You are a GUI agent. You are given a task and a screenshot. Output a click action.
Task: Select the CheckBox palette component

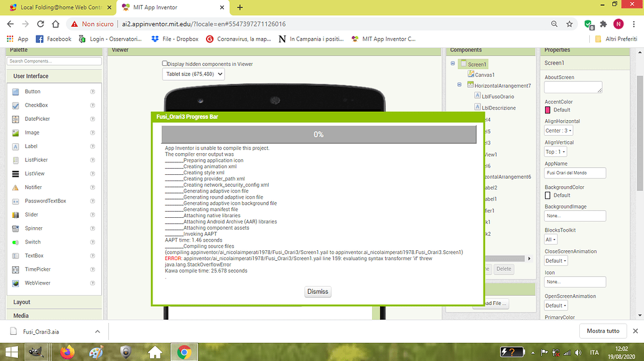[x=36, y=105]
